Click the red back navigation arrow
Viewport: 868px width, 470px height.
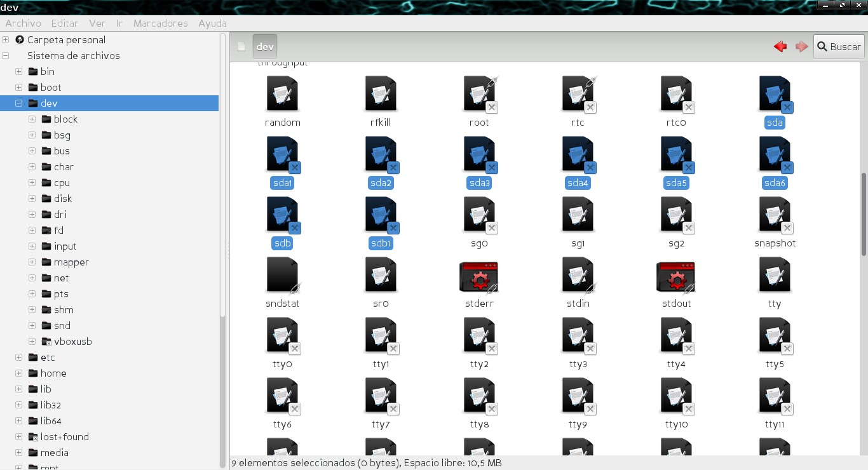tap(780, 46)
